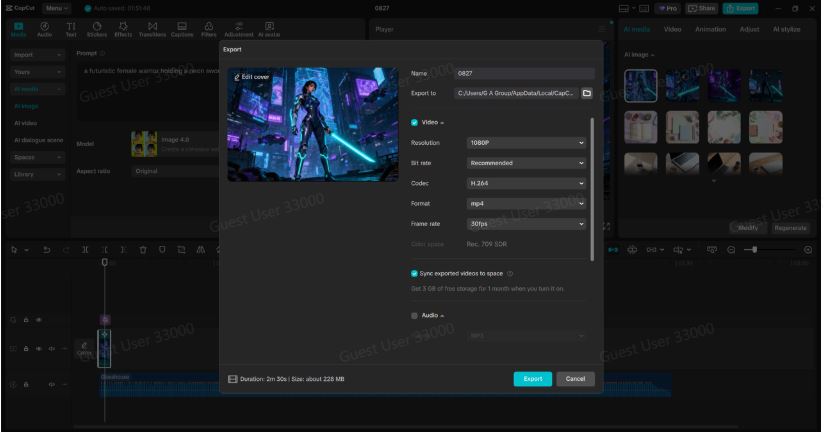The image size is (824, 432).
Task: Switch to the Animation tab in right panel
Action: 710,29
